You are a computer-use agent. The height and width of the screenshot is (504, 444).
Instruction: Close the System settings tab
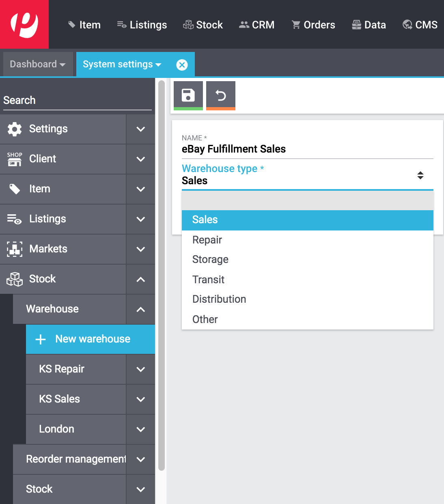click(x=182, y=65)
